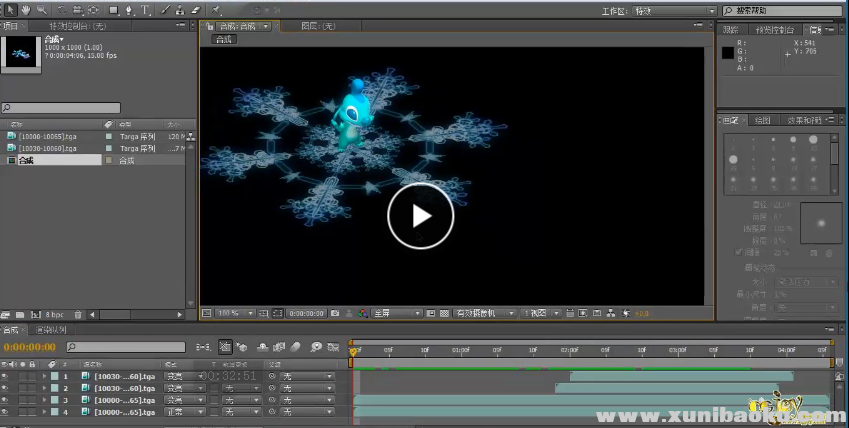Hide layer 1 using its eye toggle

pos(5,376)
